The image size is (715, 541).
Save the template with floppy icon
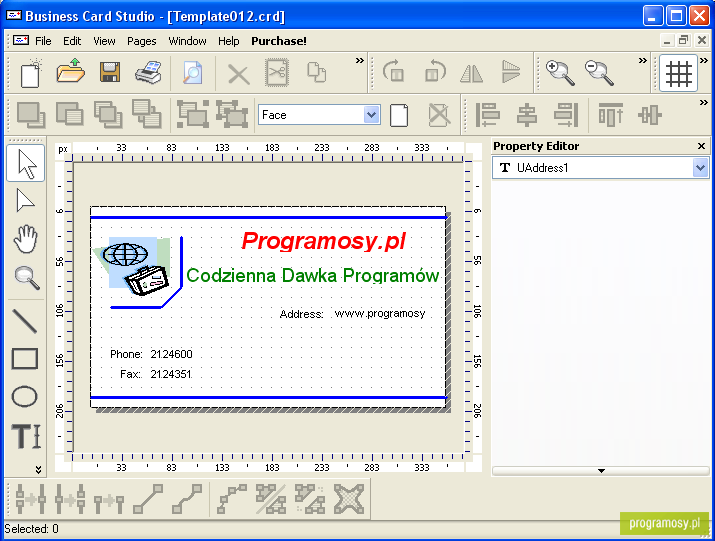(110, 72)
